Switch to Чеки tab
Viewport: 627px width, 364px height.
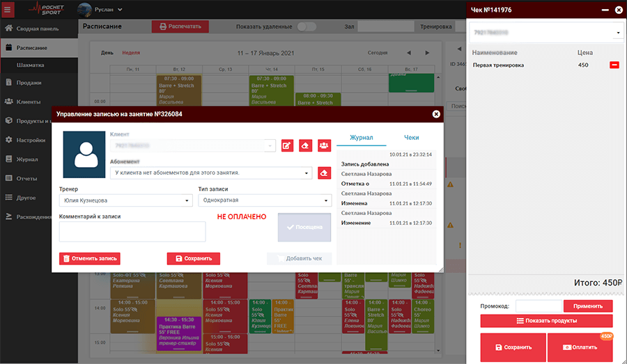pyautogui.click(x=412, y=138)
